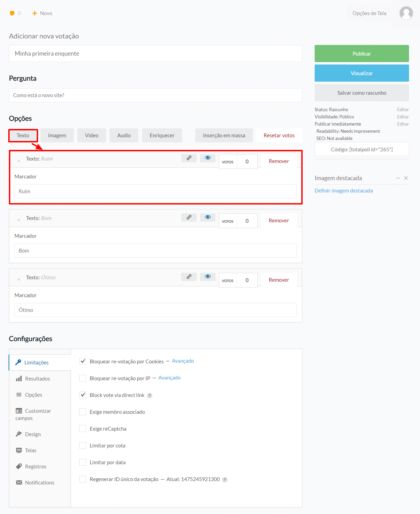Add a Texto option
Screen dimensions: 420x514
[23, 136]
